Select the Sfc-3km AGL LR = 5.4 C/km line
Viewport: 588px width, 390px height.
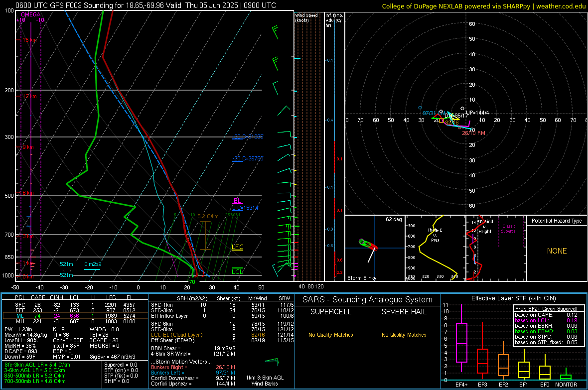coord(37,365)
